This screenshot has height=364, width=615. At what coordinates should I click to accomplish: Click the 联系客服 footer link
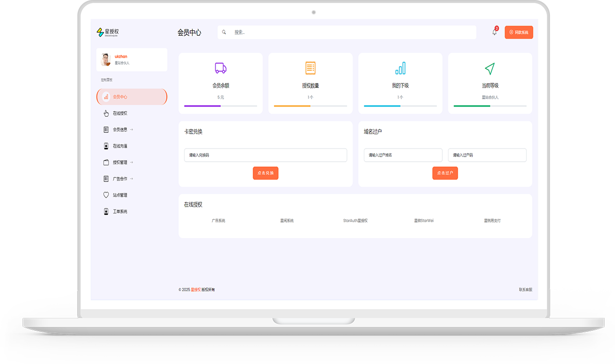(x=525, y=289)
